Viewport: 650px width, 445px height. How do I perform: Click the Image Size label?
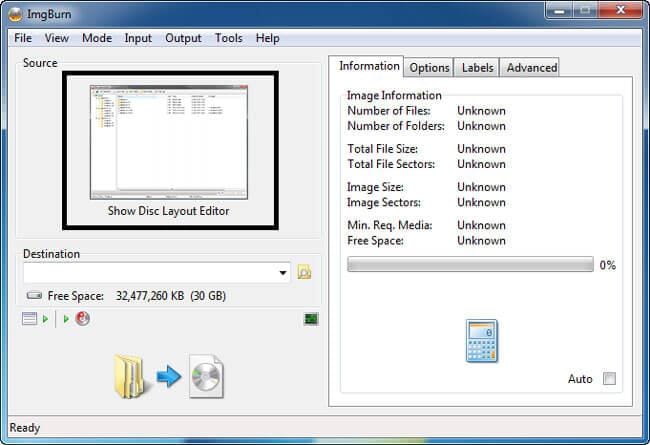click(375, 187)
